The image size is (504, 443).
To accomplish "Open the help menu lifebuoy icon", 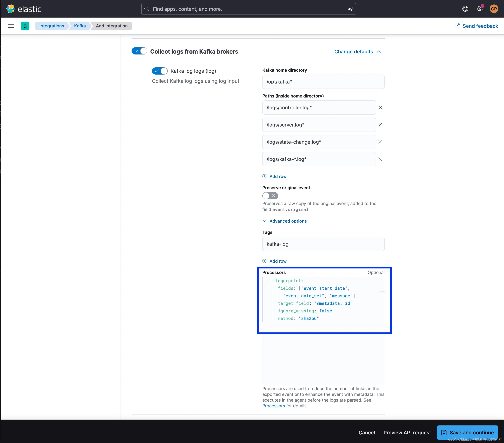I will [465, 9].
